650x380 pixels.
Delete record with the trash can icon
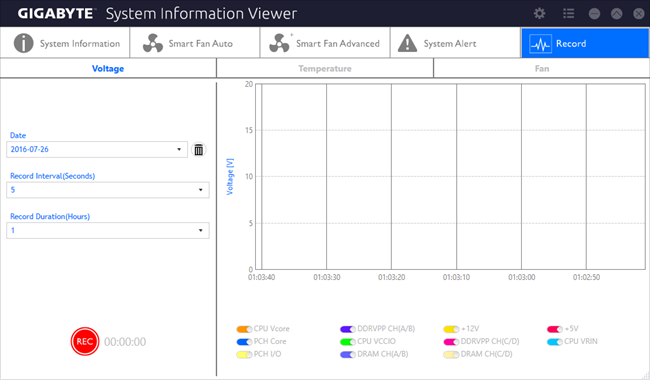(x=199, y=150)
